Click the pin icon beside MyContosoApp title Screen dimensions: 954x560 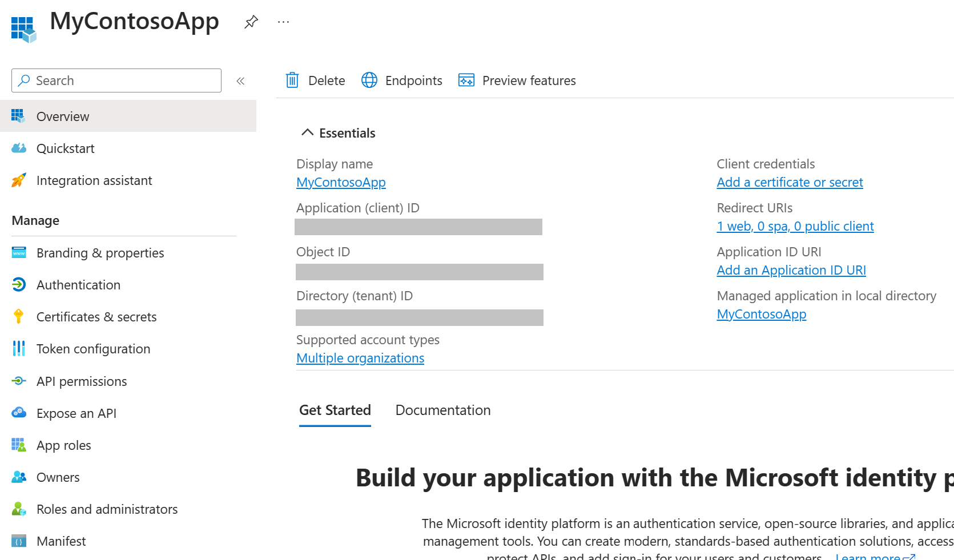pyautogui.click(x=251, y=22)
